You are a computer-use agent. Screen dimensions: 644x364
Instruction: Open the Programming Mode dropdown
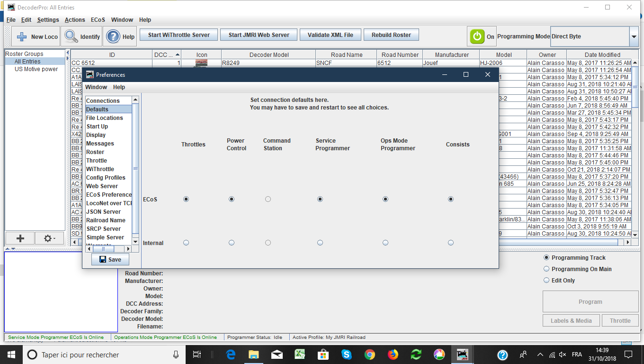[634, 36]
